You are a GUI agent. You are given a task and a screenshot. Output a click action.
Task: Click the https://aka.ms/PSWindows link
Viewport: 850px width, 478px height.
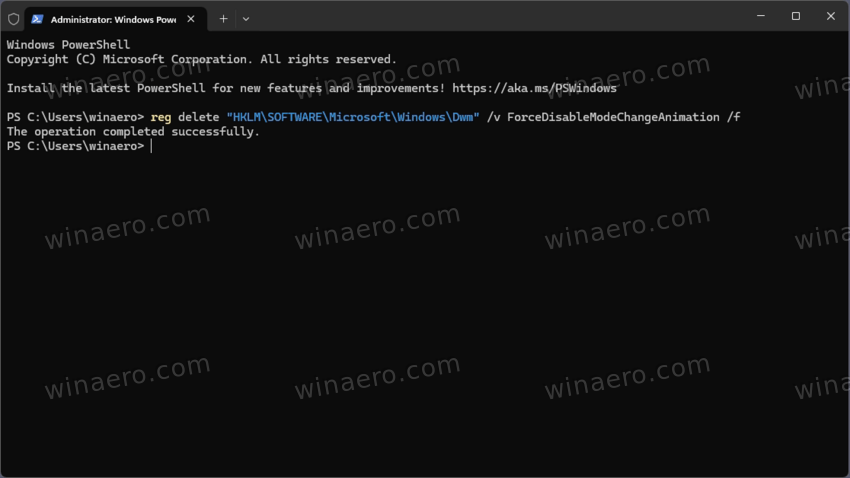coord(534,88)
